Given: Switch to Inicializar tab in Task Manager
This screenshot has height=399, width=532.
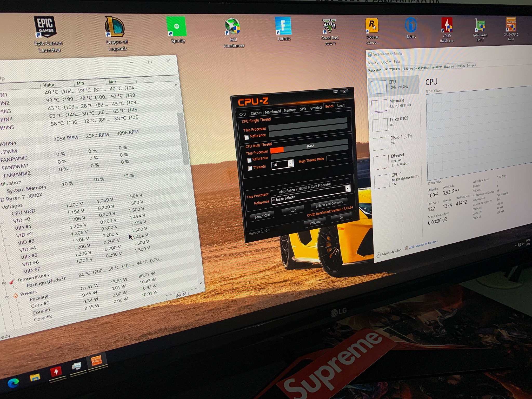Looking at the screenshot, I should tap(437, 67).
